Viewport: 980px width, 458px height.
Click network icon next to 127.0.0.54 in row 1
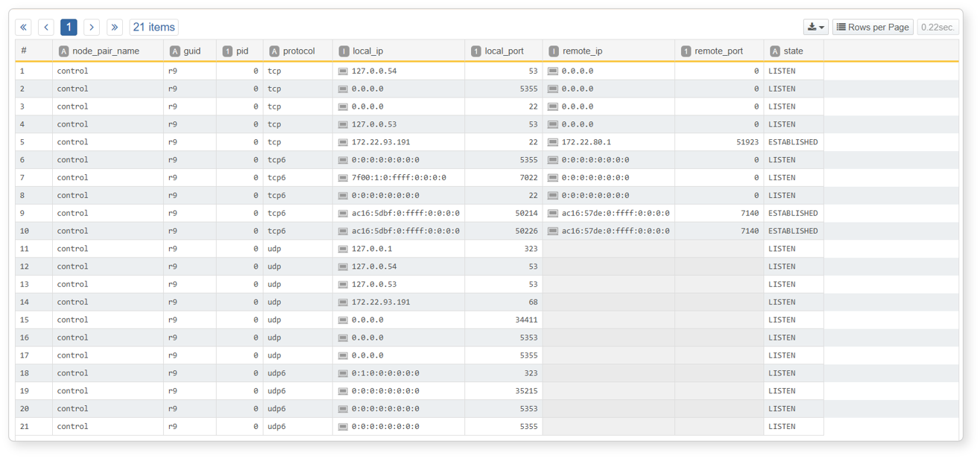[x=343, y=71]
